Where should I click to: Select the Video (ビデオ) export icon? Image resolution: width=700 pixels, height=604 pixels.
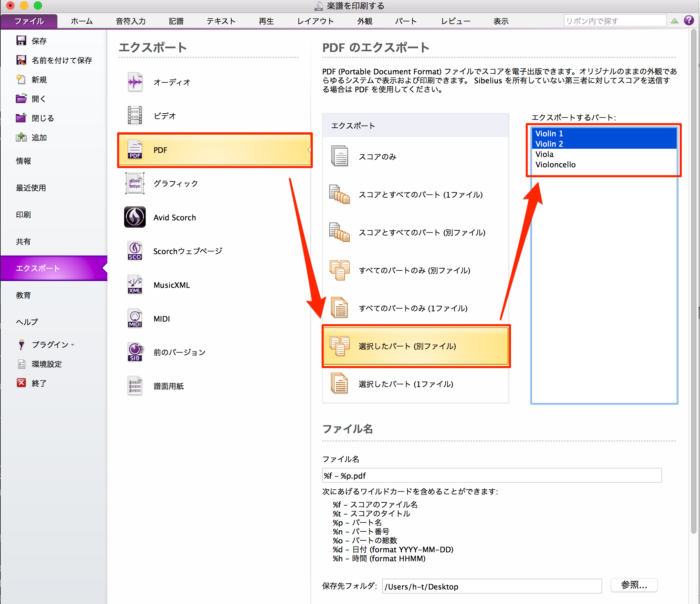[135, 115]
